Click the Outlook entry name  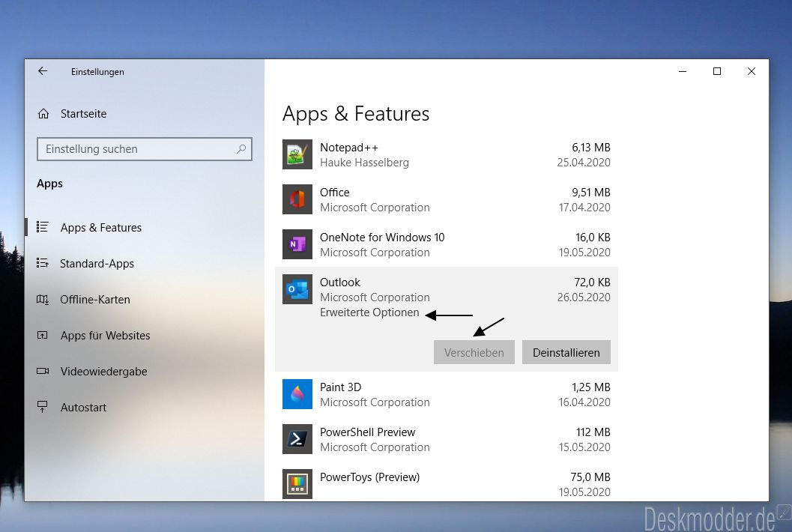click(x=340, y=282)
